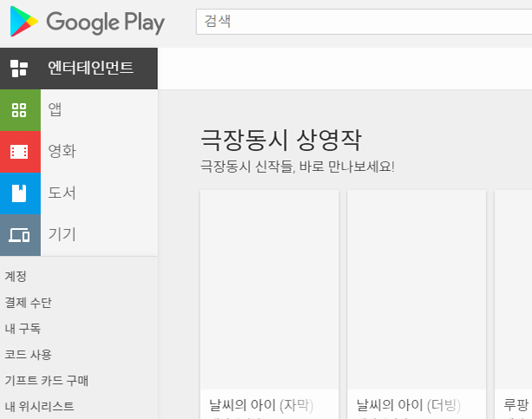Click the 날씨의 아이 (자막) title
532x419 pixels.
coord(261,405)
